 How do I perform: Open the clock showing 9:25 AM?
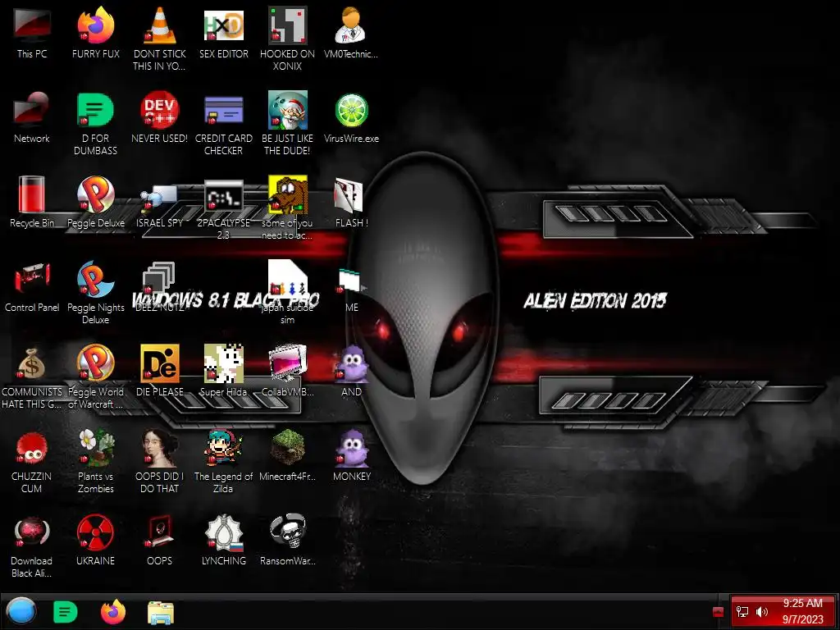click(802, 610)
